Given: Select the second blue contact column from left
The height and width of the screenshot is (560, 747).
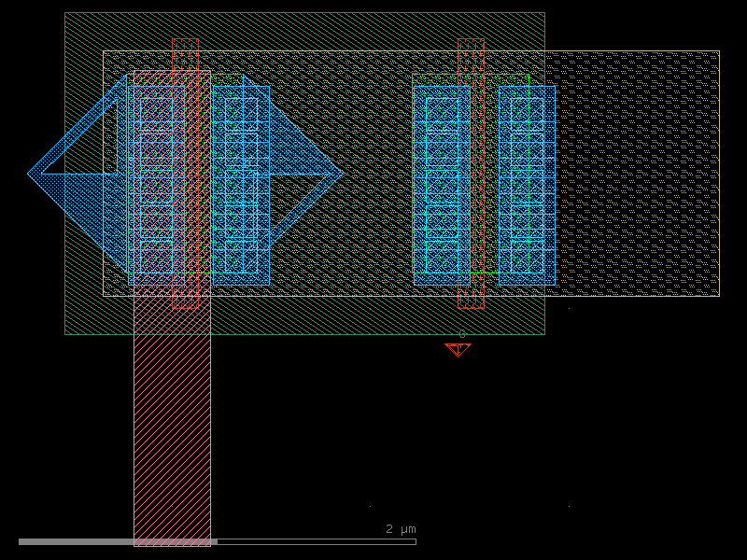Looking at the screenshot, I should (x=241, y=185).
